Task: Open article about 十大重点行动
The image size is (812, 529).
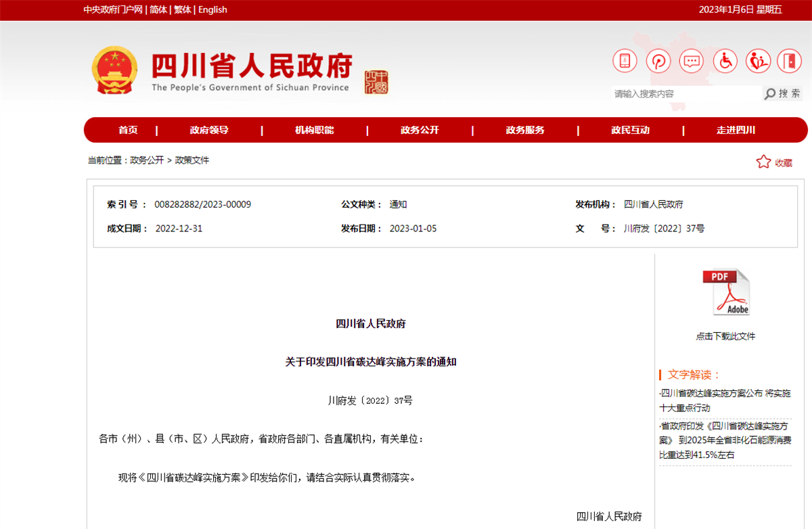Action: (725, 400)
